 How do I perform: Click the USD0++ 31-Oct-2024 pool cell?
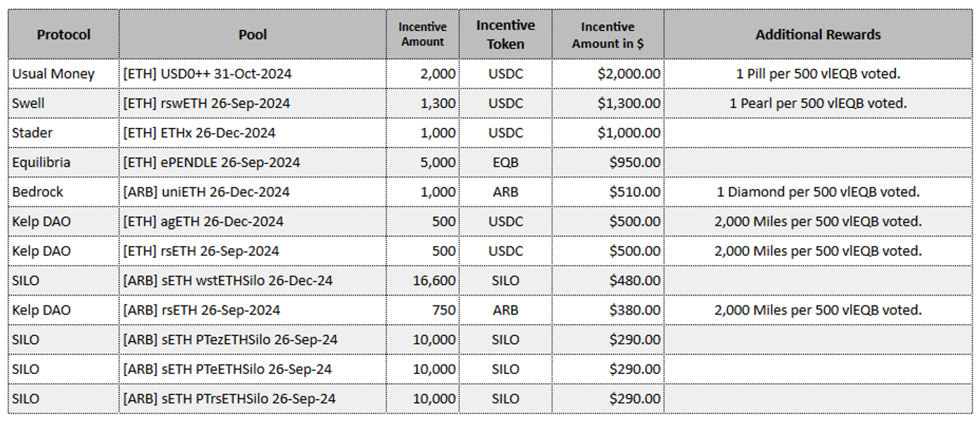208,74
